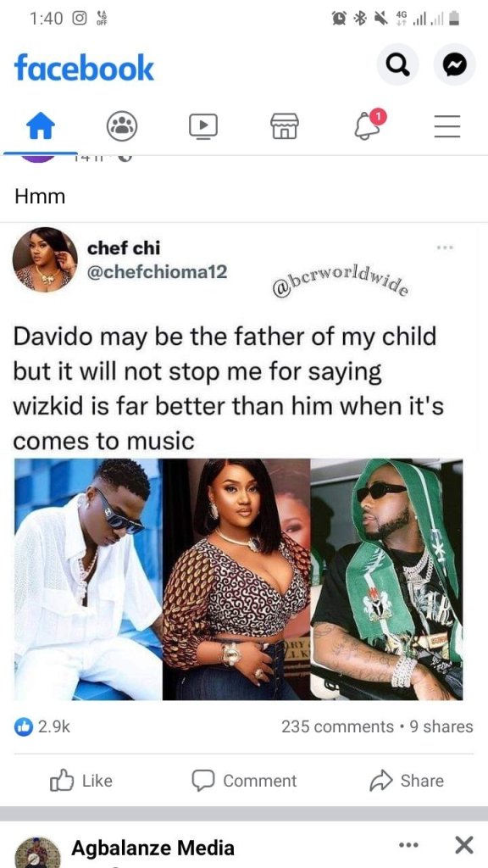Screen dimensions: 488x868
Task: Tap the Agbalanze Media page name
Action: pyautogui.click(x=152, y=848)
